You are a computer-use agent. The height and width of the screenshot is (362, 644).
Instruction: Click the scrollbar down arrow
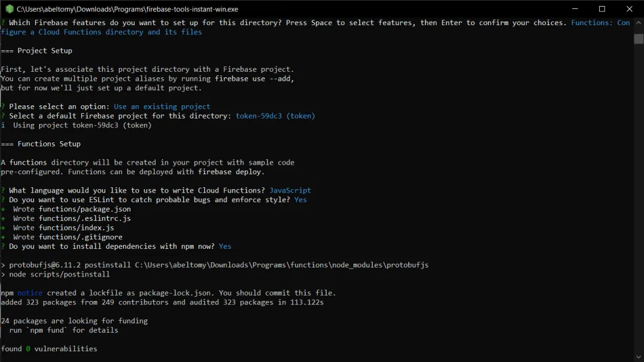coord(638,357)
